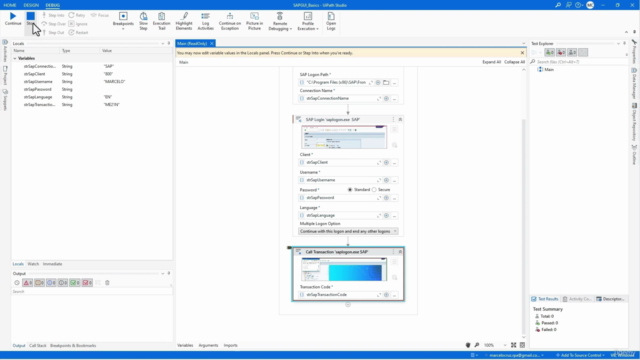The image size is (640, 360).
Task: Switch to the Watch tab
Action: click(33, 264)
